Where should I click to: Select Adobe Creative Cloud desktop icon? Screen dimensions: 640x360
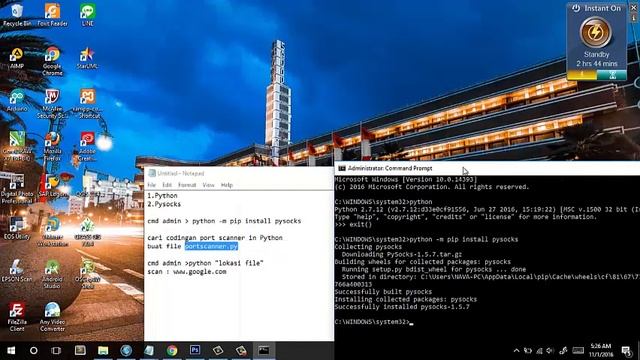pyautogui.click(x=87, y=146)
